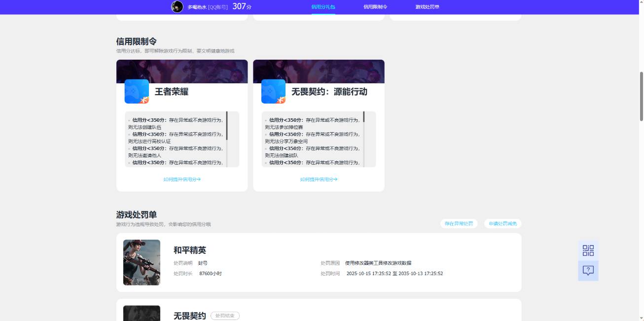Click the 则无法创建队伍 restriction line
The image size is (644, 321).
144,127
